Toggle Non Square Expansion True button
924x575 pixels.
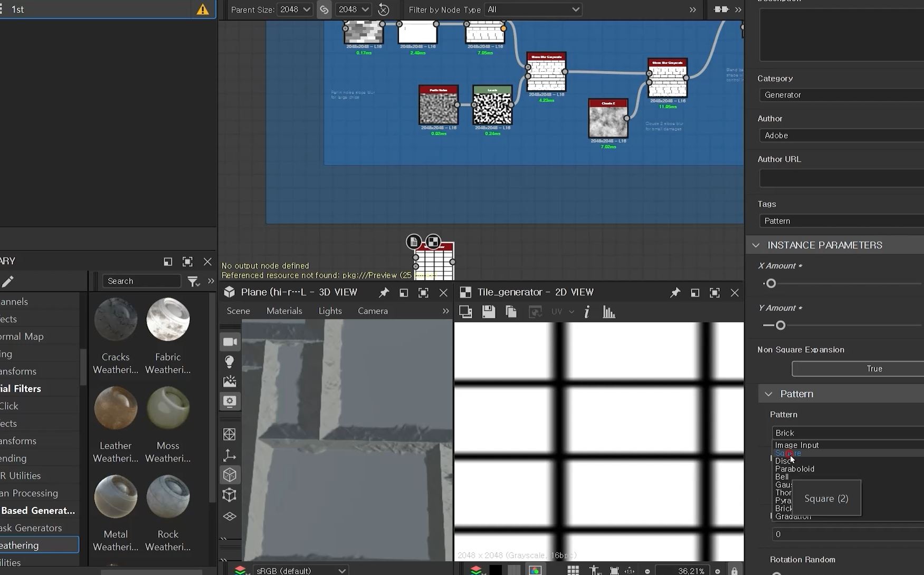tap(874, 369)
